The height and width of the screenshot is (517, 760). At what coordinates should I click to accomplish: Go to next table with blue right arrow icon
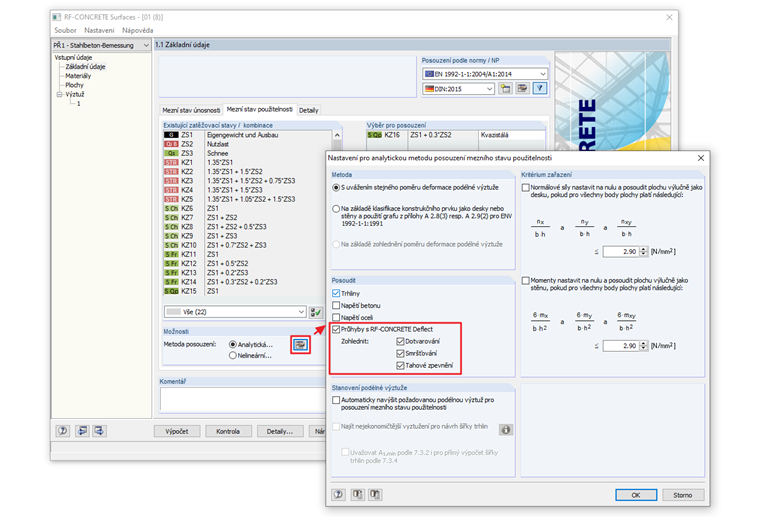99,431
